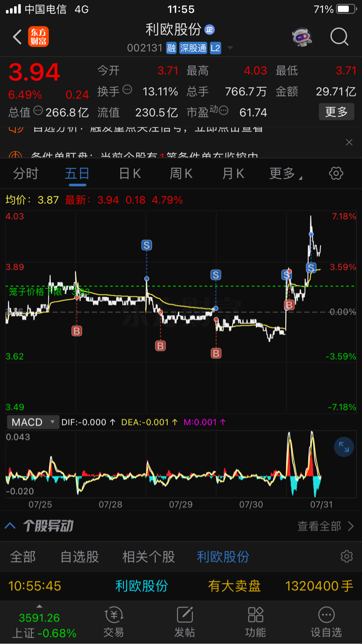Tap the stock code 002131
The height and width of the screenshot is (644, 362).
pyautogui.click(x=144, y=48)
